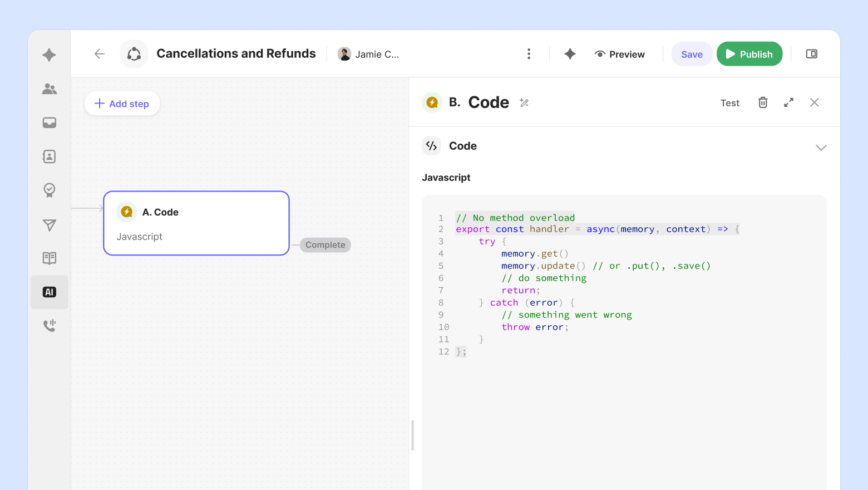Open the phone calls icon in sidebar
This screenshot has height=490, width=868.
click(x=50, y=326)
